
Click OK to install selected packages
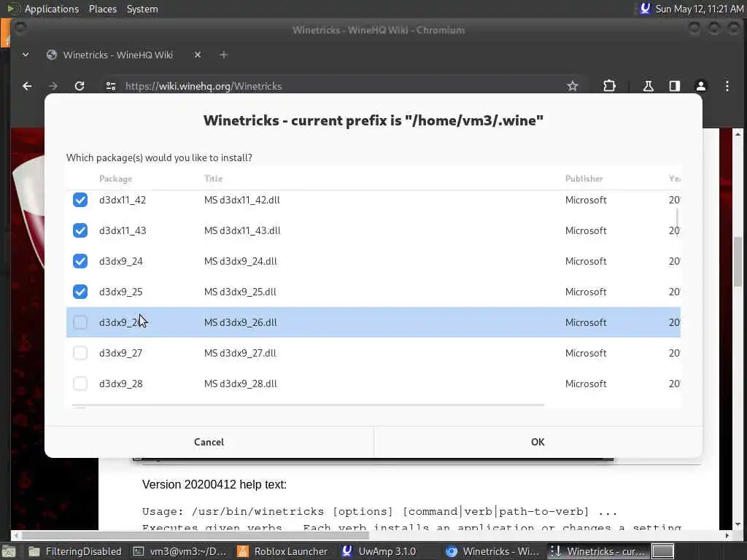click(x=538, y=442)
